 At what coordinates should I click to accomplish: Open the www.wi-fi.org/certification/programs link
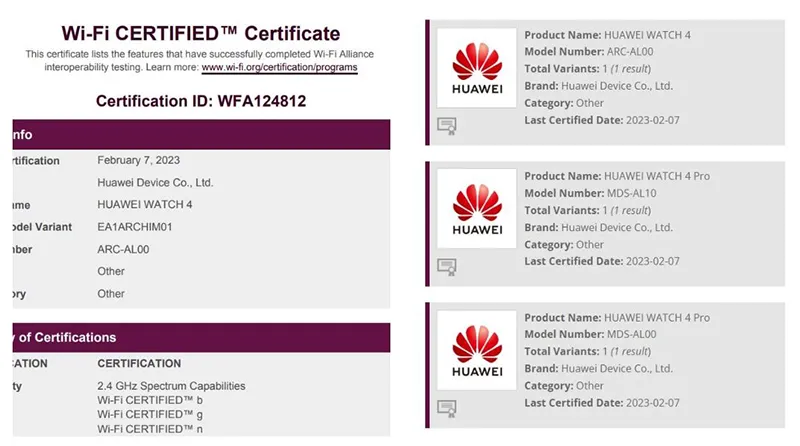279,68
